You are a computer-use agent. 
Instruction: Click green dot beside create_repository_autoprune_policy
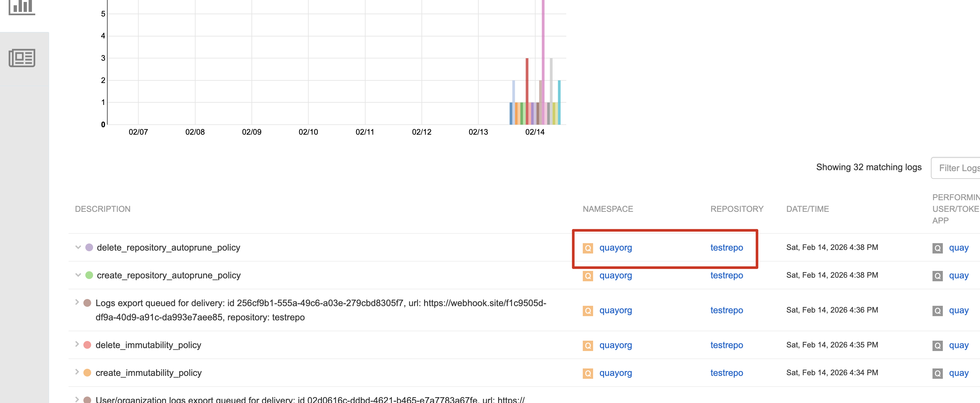[89, 275]
